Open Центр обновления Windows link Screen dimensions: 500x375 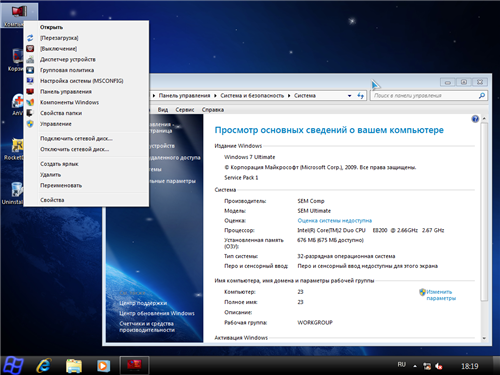point(157,313)
